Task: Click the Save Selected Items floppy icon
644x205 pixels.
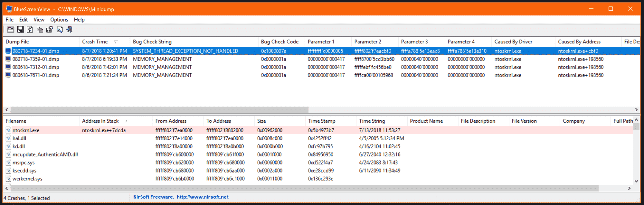Action: [20, 30]
